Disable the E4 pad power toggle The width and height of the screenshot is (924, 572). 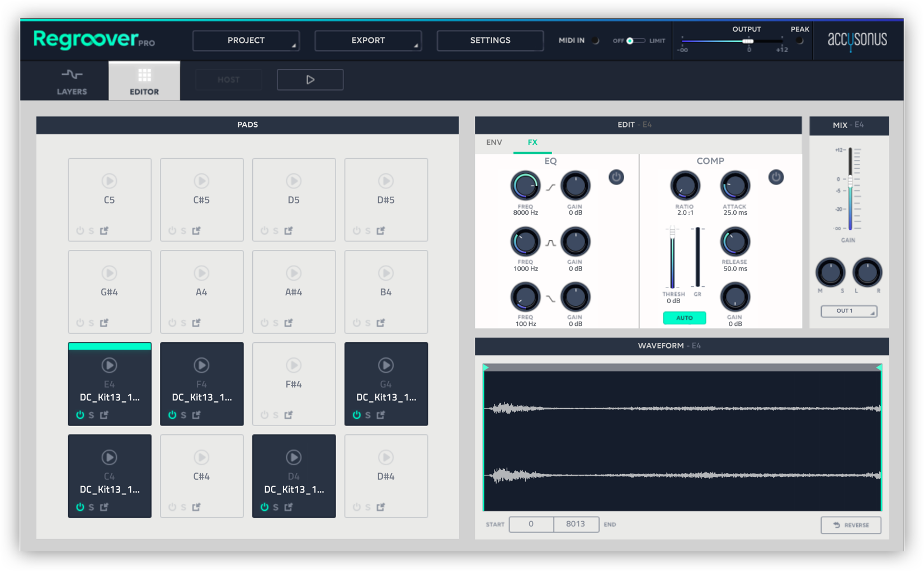click(x=80, y=415)
